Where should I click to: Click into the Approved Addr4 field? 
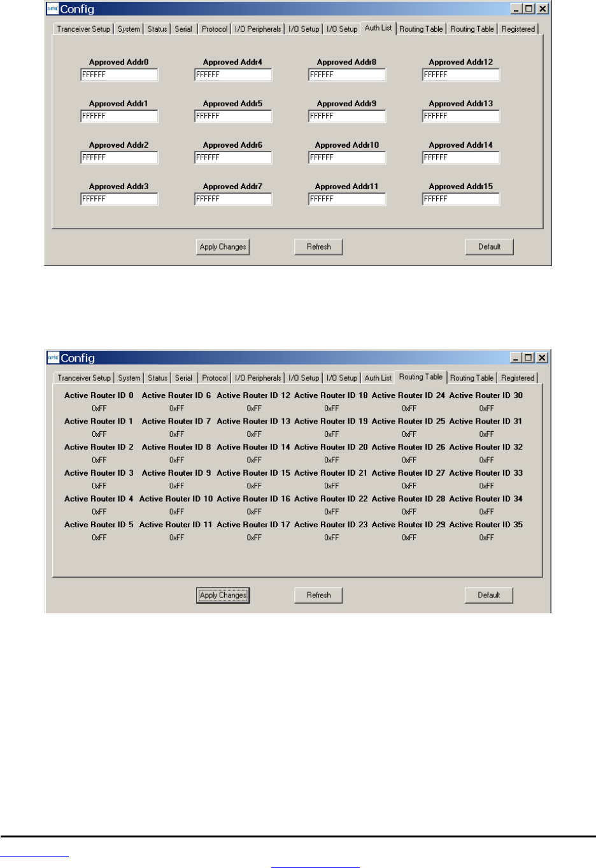coord(233,75)
